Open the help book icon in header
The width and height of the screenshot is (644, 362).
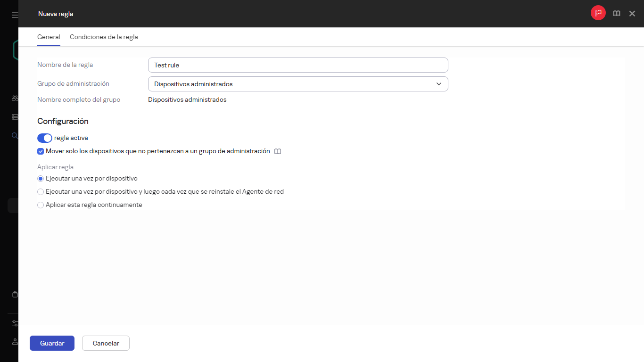point(616,14)
